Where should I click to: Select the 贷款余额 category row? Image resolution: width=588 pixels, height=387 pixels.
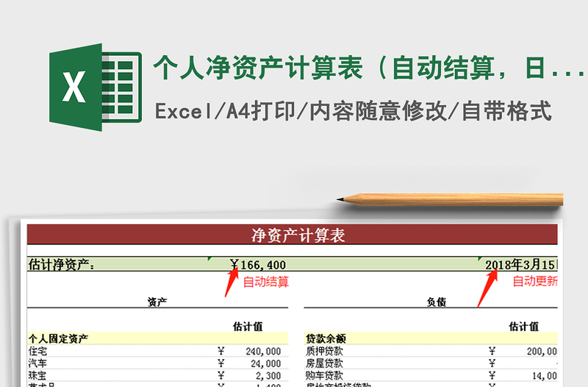[x=431, y=338]
